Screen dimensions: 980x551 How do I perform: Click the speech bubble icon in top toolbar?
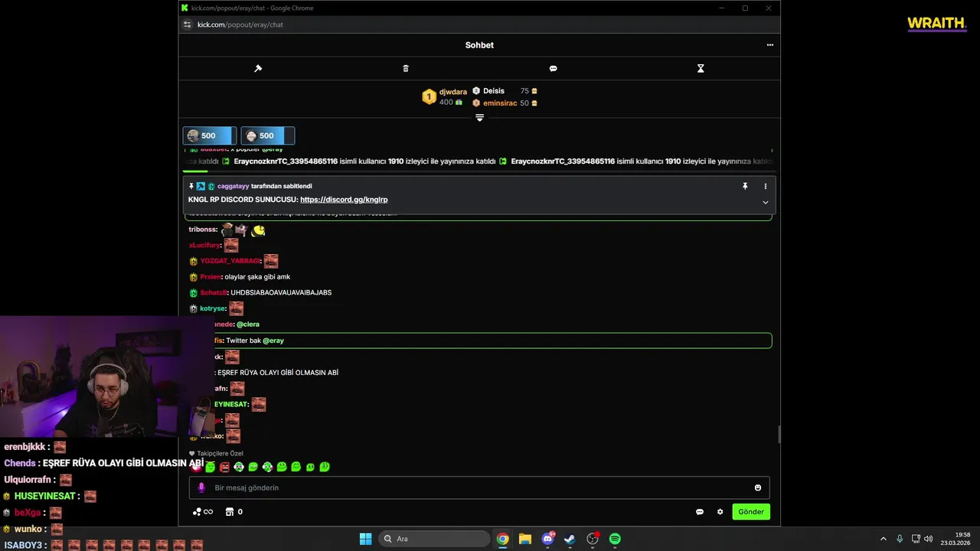(x=553, y=68)
